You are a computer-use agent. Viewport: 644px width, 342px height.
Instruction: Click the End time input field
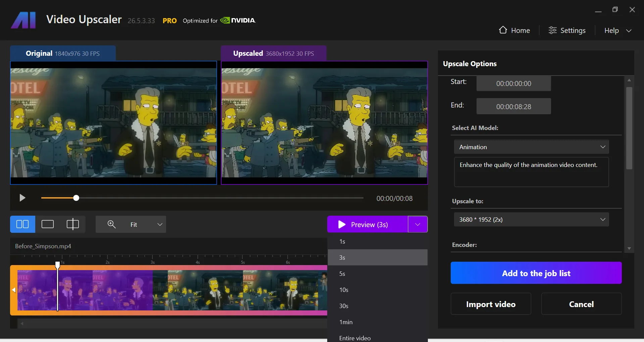pos(513,106)
